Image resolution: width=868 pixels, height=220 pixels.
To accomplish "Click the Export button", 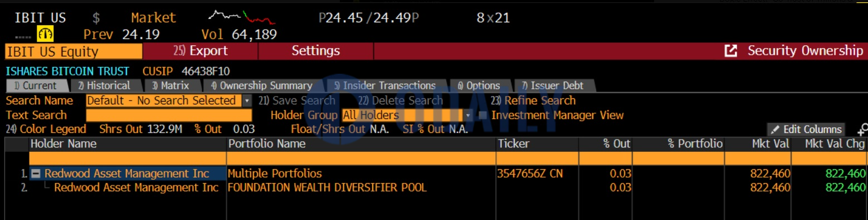I will coord(201,51).
